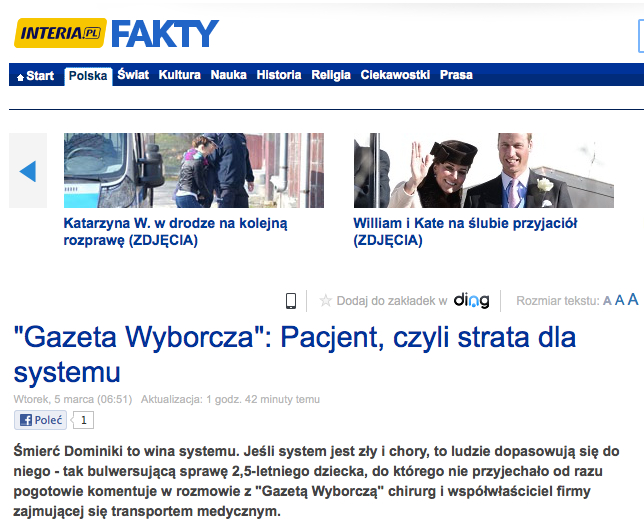Open the Ciekawostki section
The width and height of the screenshot is (644, 531).
(x=395, y=75)
